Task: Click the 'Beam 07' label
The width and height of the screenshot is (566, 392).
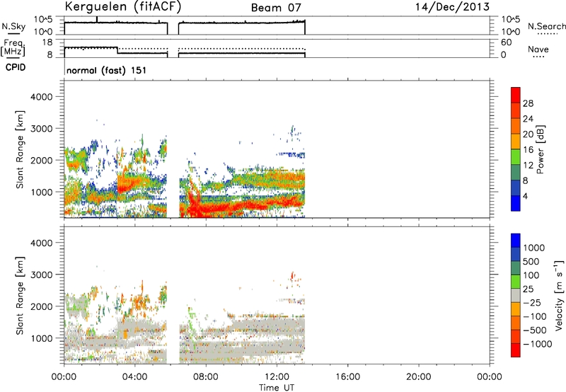Action: (276, 8)
